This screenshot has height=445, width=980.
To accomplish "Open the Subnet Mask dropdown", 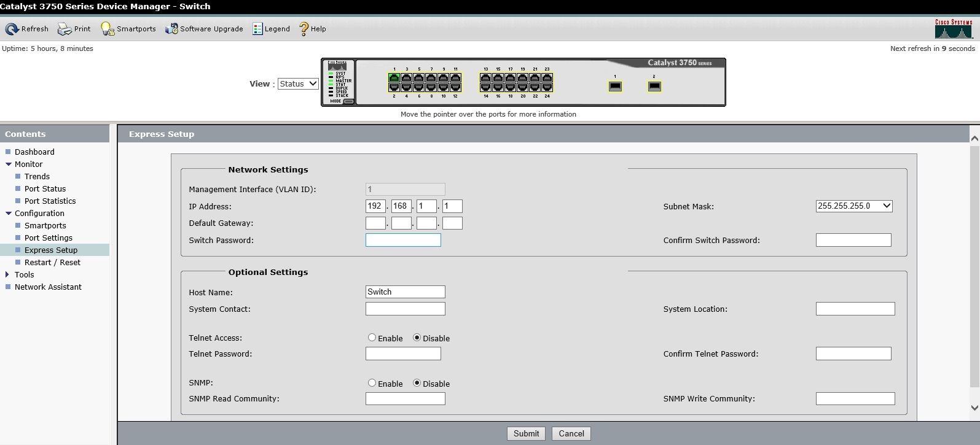I will pos(854,206).
